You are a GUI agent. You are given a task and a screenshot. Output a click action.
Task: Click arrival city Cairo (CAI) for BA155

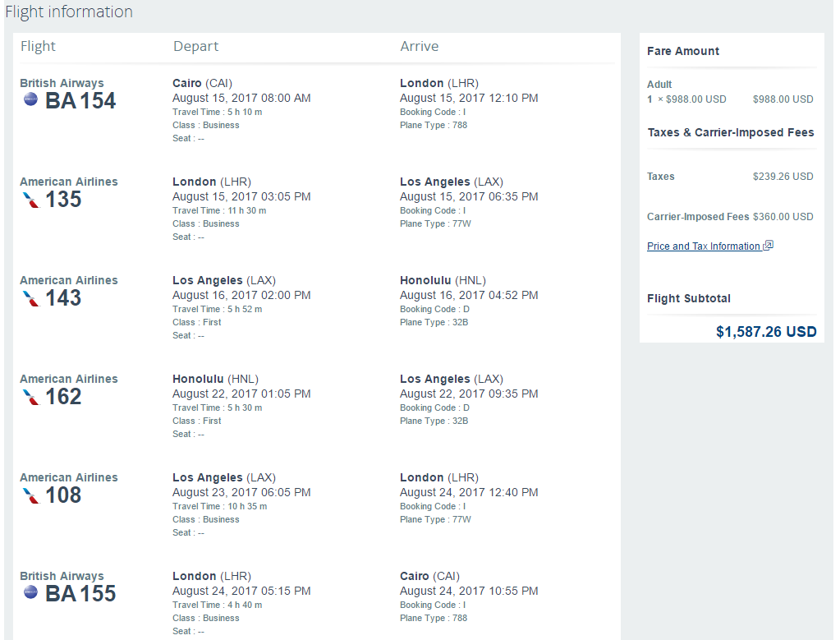tap(429, 576)
